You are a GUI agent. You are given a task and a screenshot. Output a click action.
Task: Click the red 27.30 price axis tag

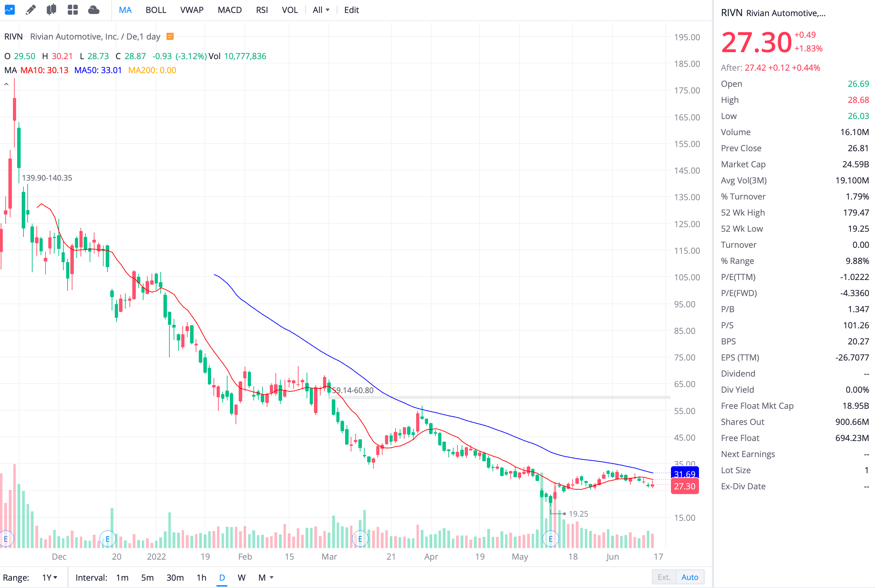click(685, 486)
